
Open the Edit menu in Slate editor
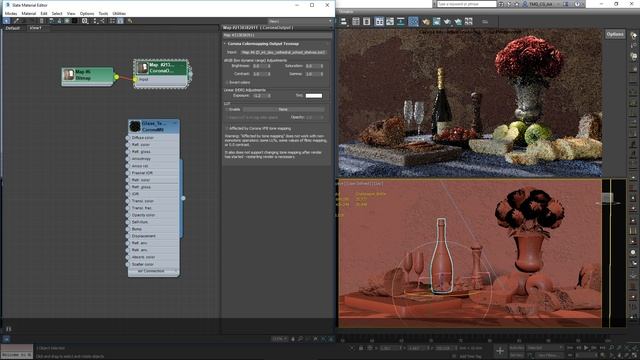[44, 13]
